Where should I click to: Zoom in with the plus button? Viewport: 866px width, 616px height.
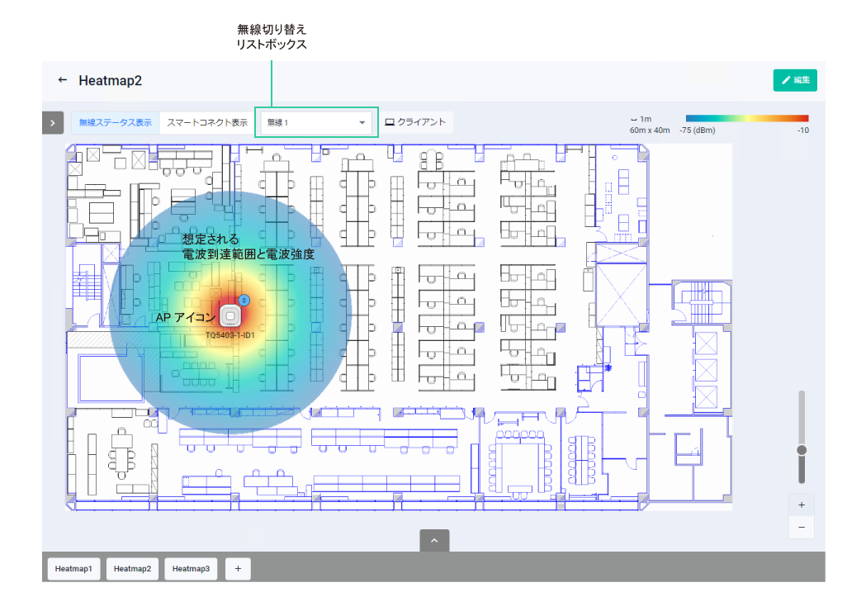(x=802, y=505)
